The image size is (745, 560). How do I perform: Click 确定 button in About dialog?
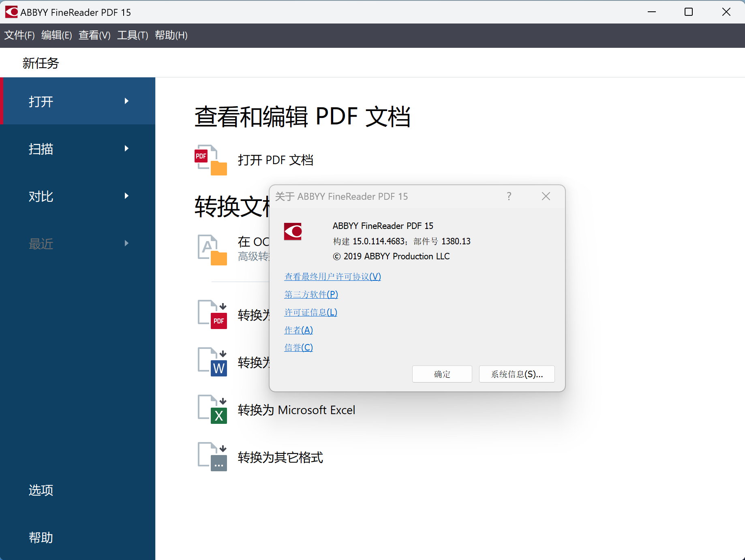[442, 374]
